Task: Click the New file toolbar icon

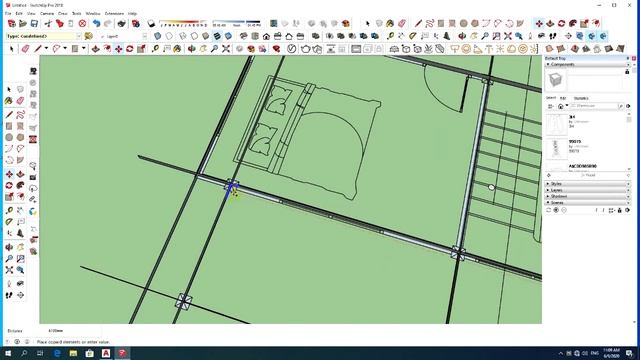Action: point(11,24)
